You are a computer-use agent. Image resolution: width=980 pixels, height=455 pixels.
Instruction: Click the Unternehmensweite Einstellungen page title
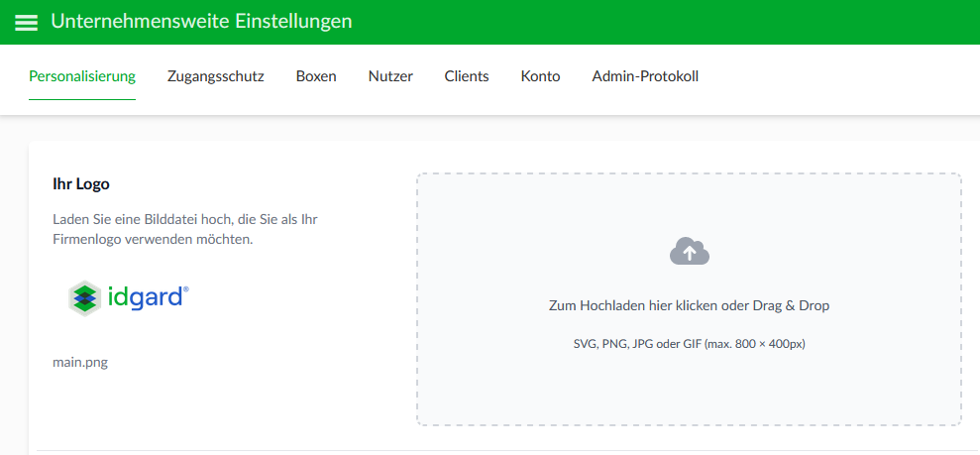[x=201, y=21]
